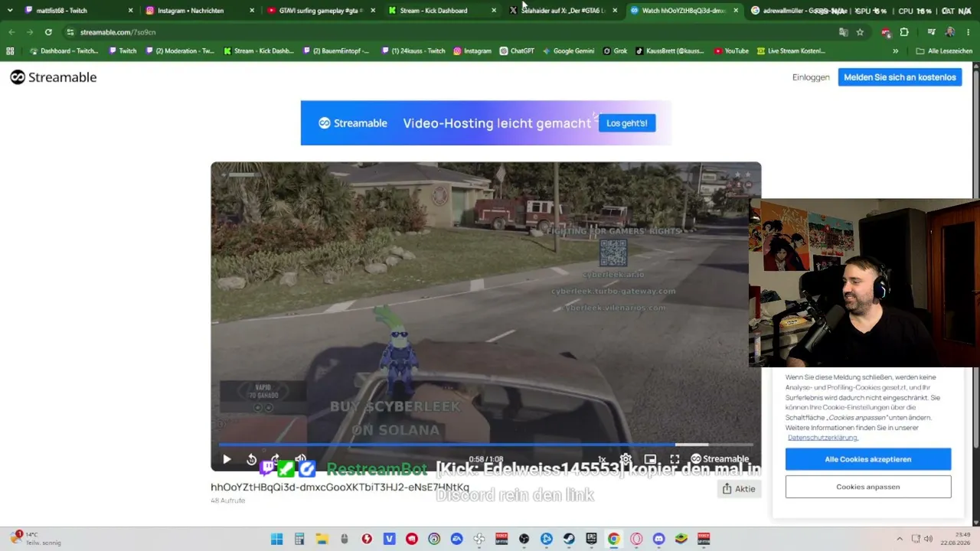Viewport: 980px width, 551px height.
Task: Open the Datenschutzerklärung link
Action: (823, 438)
